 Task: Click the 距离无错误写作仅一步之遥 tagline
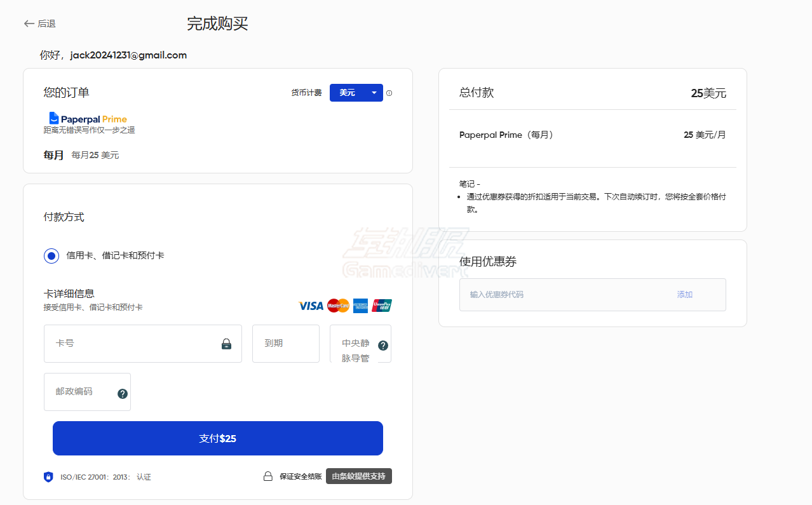[89, 130]
